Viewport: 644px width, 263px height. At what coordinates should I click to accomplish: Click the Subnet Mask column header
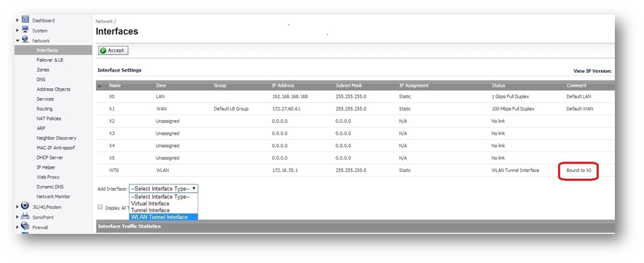[349, 86]
